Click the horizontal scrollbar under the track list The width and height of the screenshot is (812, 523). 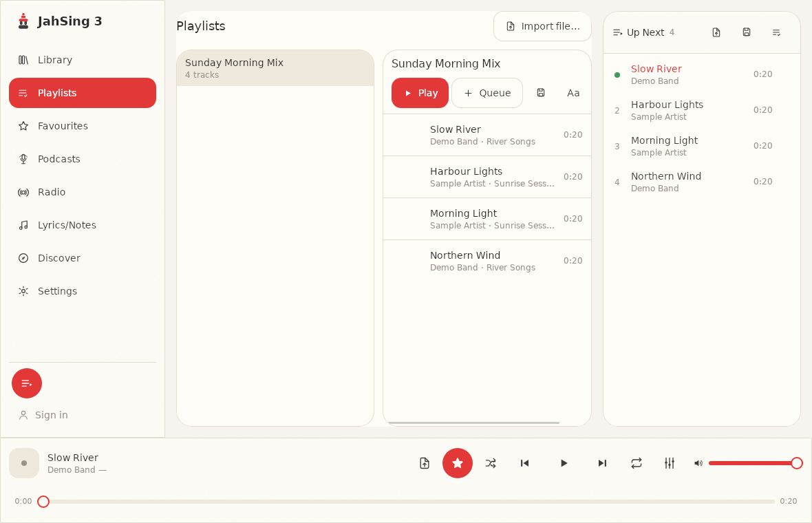pyautogui.click(x=474, y=423)
